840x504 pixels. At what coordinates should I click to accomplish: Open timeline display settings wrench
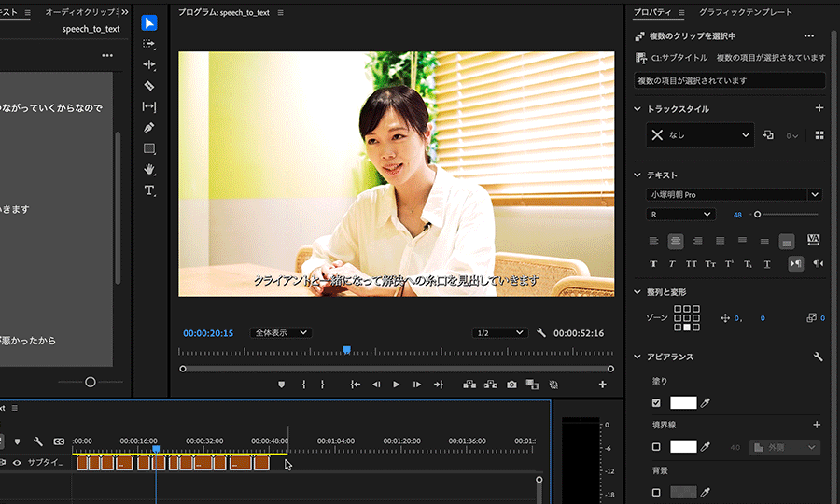point(38,441)
